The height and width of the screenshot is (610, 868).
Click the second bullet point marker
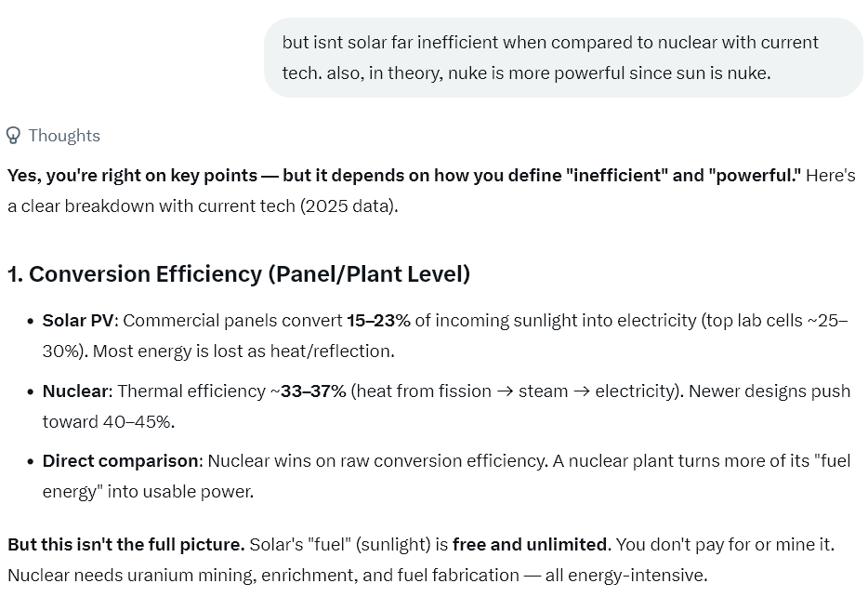click(x=28, y=391)
